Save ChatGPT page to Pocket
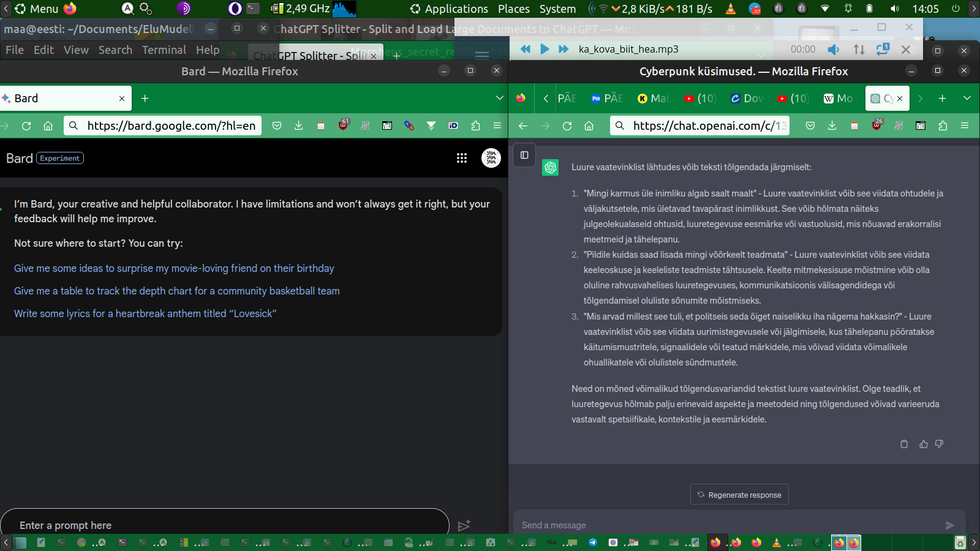 click(x=810, y=126)
